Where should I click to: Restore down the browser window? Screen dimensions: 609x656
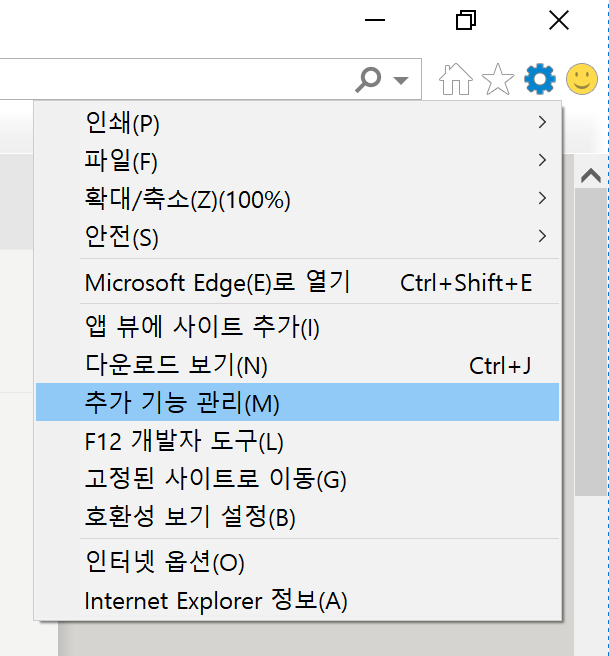(466, 20)
